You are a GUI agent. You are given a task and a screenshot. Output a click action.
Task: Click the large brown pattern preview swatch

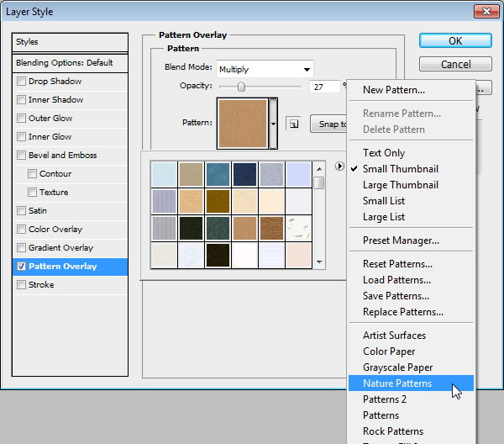pyautogui.click(x=242, y=123)
